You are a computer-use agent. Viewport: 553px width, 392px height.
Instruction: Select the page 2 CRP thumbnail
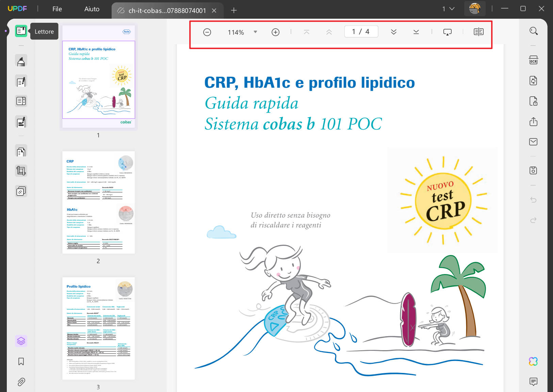tap(99, 202)
